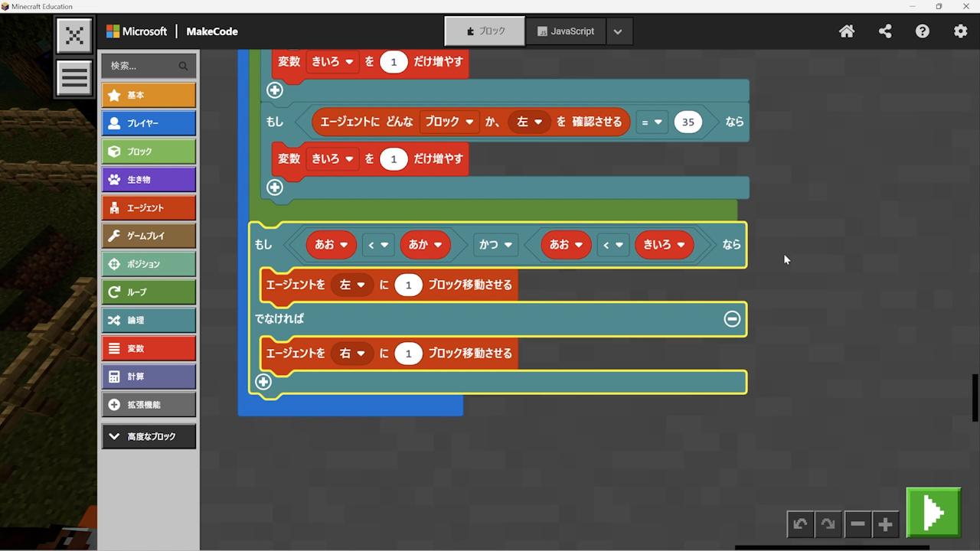980x551 pixels.
Task: Click the block search field
Action: [x=142, y=66]
